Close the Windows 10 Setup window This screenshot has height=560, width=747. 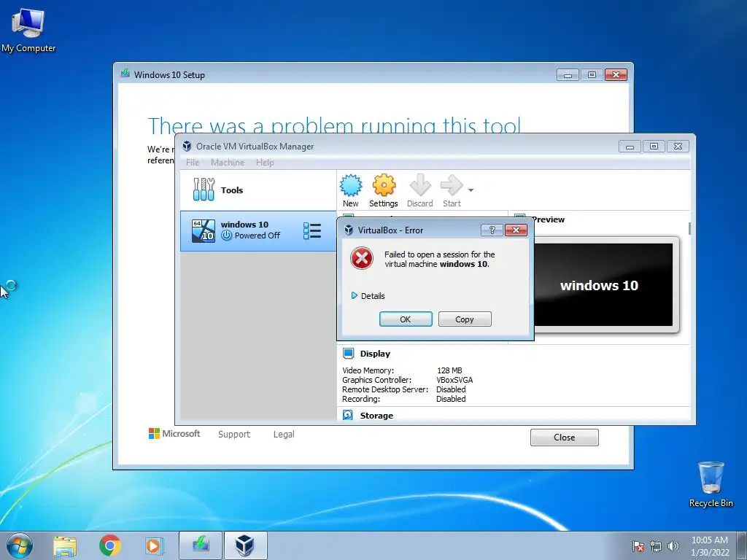coord(616,75)
